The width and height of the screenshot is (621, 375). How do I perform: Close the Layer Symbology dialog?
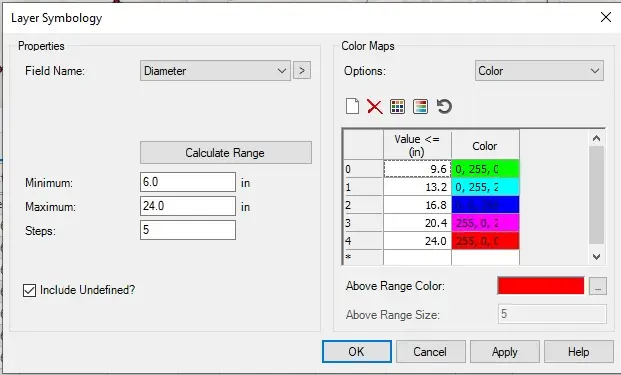point(606,17)
